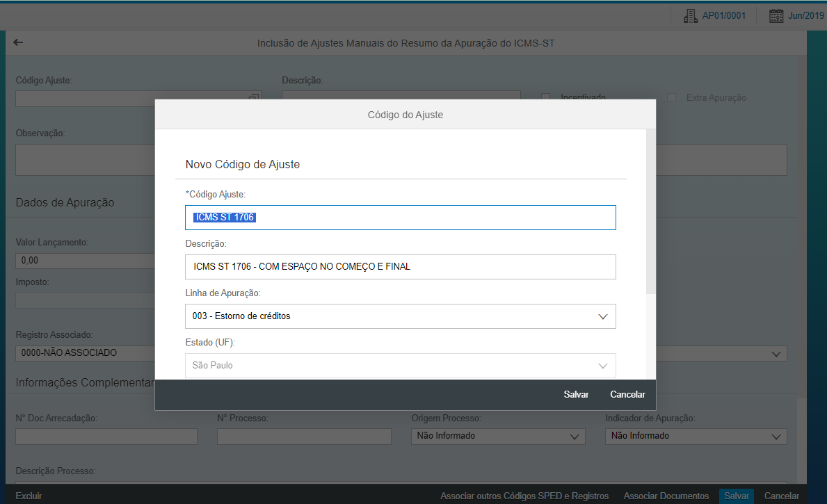This screenshot has height=504, width=827.
Task: Click the AP01/0001 company selector text
Action: [723, 16]
